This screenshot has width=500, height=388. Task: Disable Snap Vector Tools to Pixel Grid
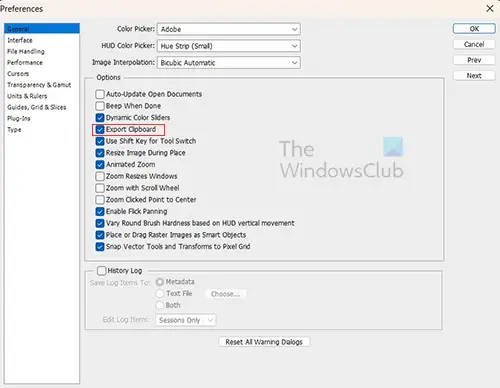click(100, 246)
